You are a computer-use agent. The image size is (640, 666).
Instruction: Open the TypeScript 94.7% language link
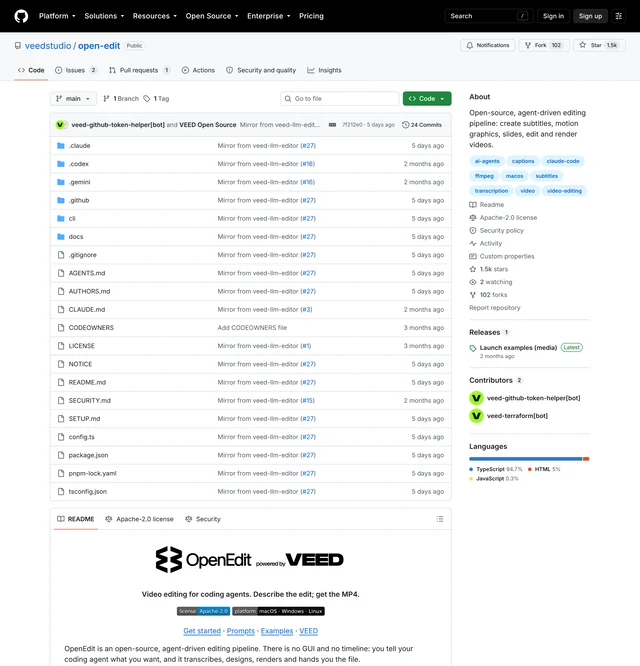(496, 469)
